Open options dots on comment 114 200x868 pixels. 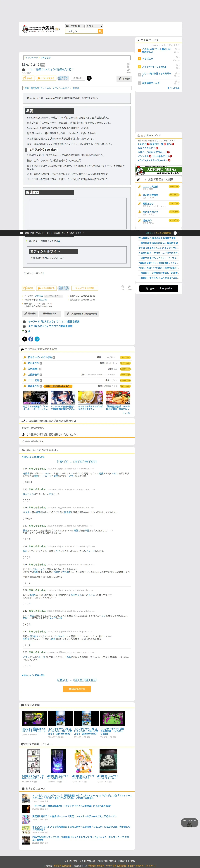coord(92,469)
